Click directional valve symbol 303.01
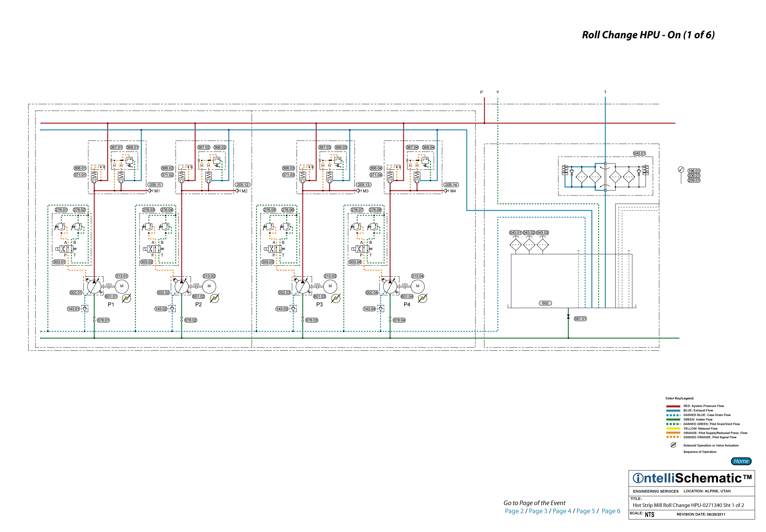This screenshot has width=766, height=532. pos(66,249)
